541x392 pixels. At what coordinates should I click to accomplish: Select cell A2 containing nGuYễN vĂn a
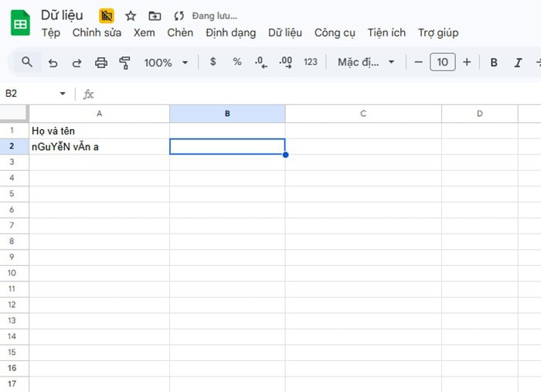[x=99, y=146]
